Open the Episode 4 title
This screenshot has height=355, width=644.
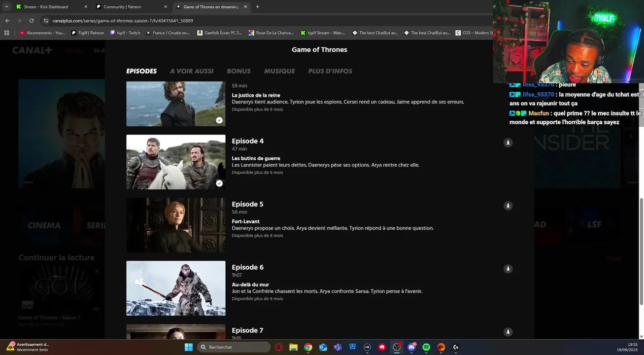pyautogui.click(x=248, y=141)
